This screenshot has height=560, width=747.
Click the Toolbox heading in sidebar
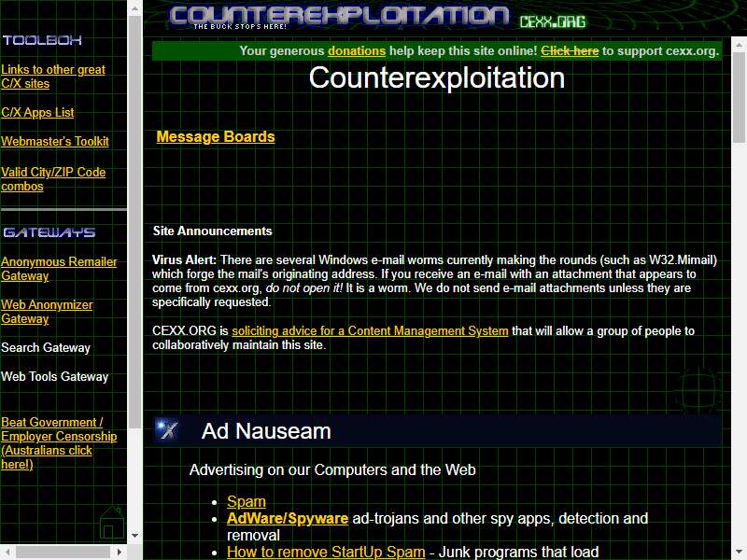tap(42, 40)
